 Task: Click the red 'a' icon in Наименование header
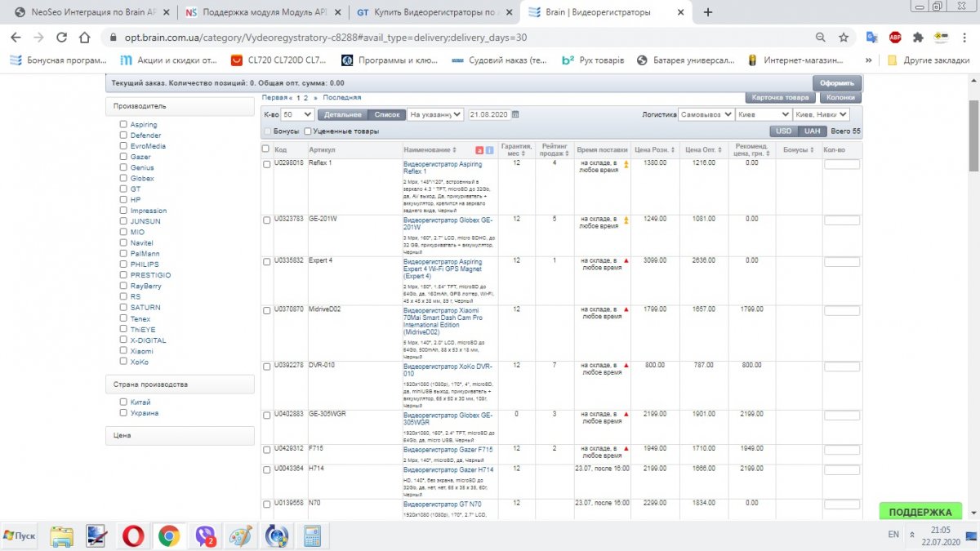[x=479, y=150]
